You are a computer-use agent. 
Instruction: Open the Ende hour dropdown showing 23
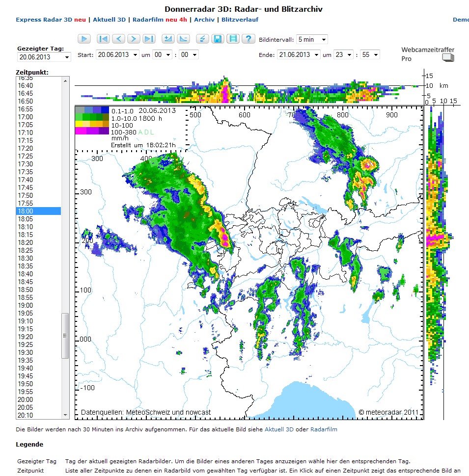pyautogui.click(x=344, y=54)
